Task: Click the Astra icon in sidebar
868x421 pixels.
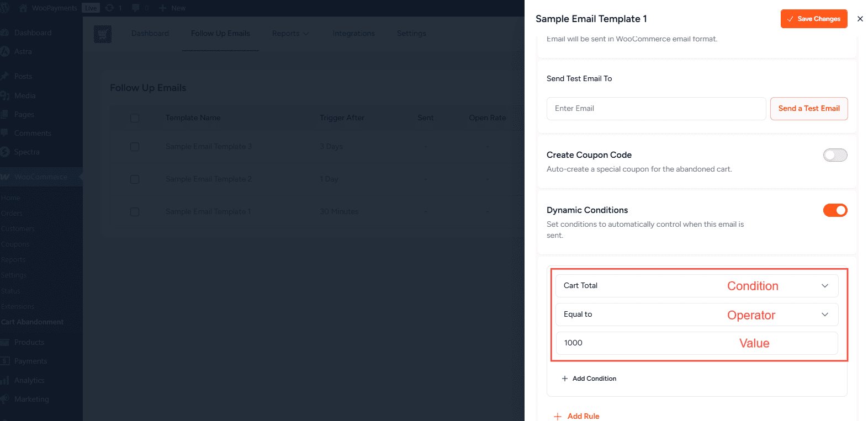Action: [5, 51]
